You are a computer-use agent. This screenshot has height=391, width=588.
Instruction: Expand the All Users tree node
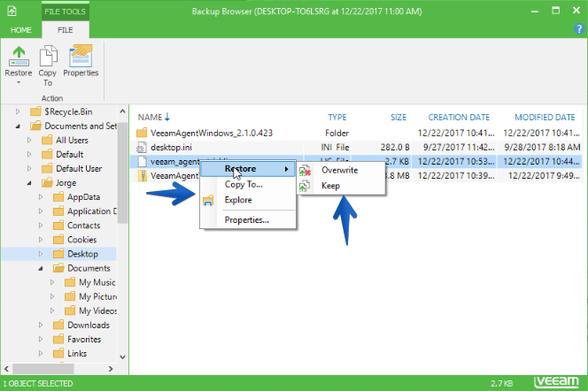29,140
